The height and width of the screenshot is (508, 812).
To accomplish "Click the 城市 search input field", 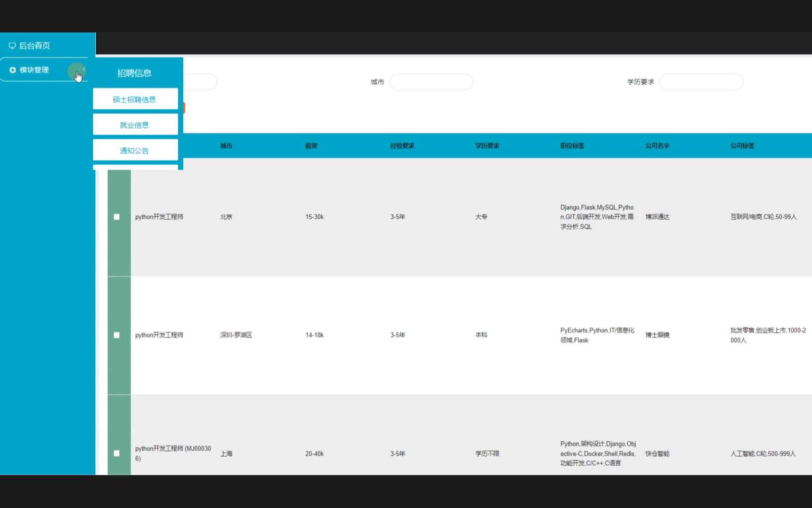I will point(431,82).
